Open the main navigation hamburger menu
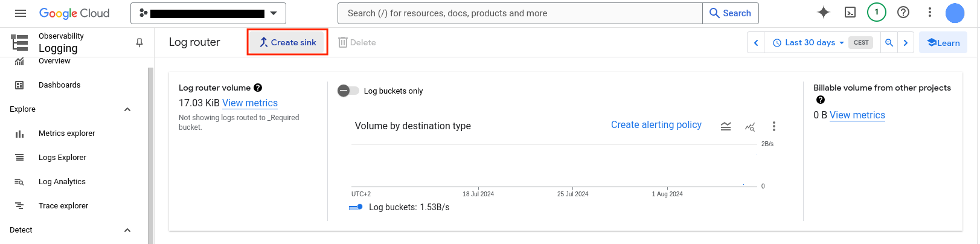This screenshot has height=244, width=980. [21, 13]
